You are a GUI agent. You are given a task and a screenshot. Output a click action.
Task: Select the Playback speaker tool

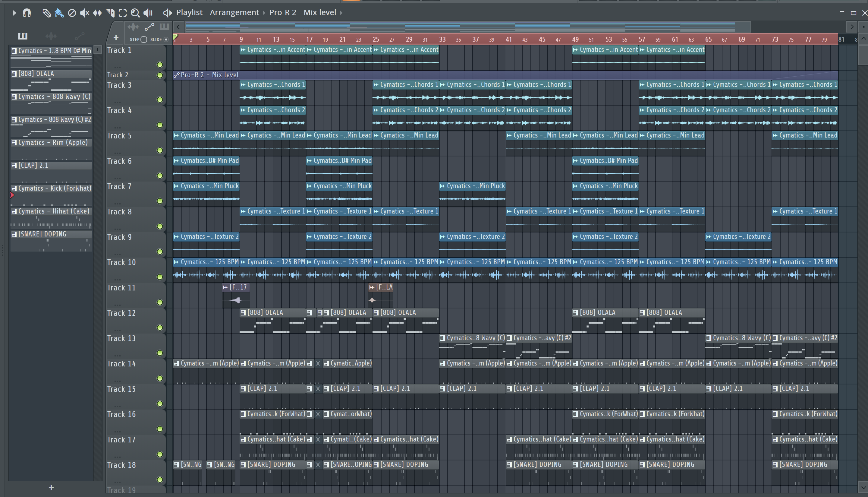tap(148, 13)
